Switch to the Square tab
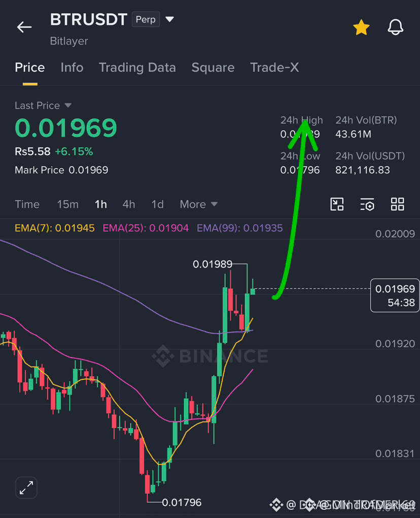Viewport: 420px width, 518px height. coord(213,68)
